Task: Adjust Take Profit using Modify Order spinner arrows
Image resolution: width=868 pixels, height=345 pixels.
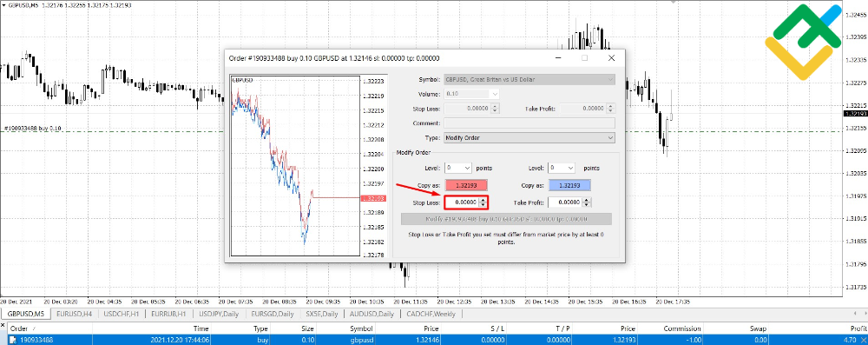Action: point(587,203)
